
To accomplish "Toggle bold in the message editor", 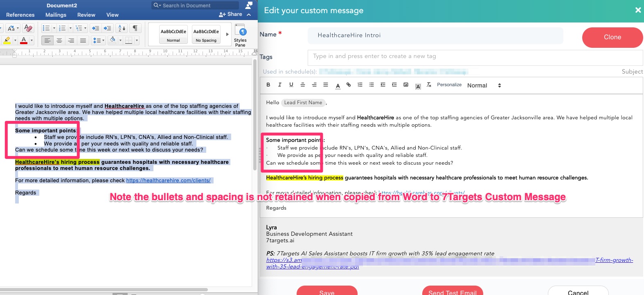I will click(x=268, y=85).
